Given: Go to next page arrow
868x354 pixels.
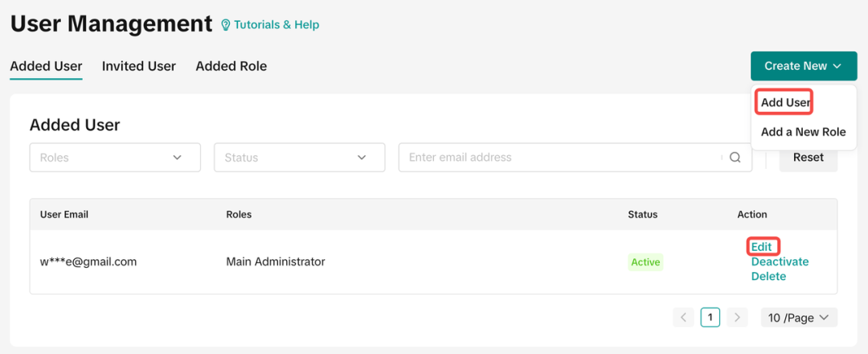Looking at the screenshot, I should (x=737, y=318).
